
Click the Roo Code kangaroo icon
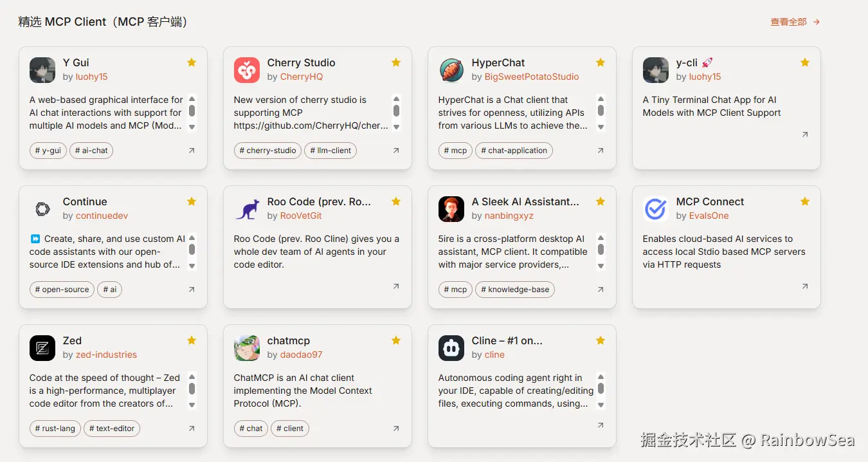pos(247,209)
